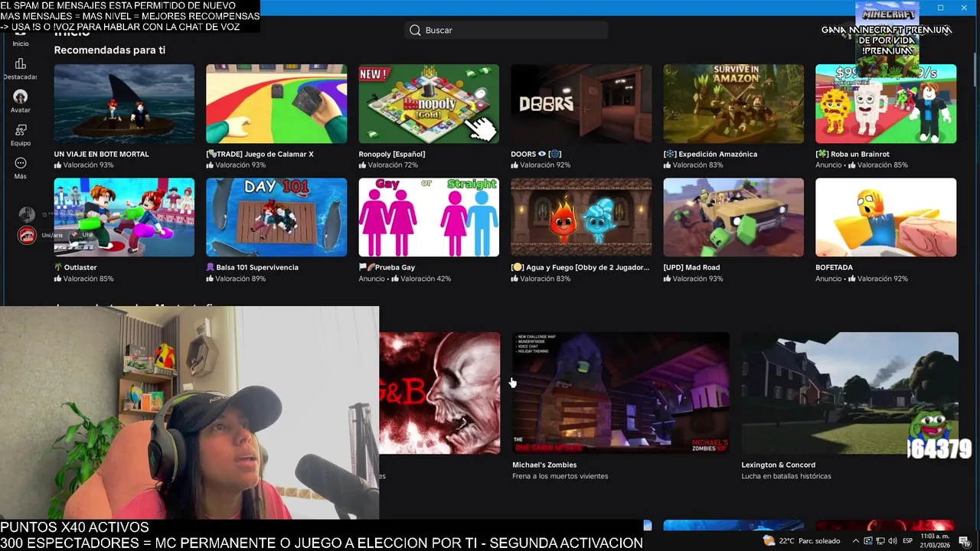Viewport: 980px width, 551px height.
Task: Open the Outlaster game thumbnail
Action: [124, 217]
